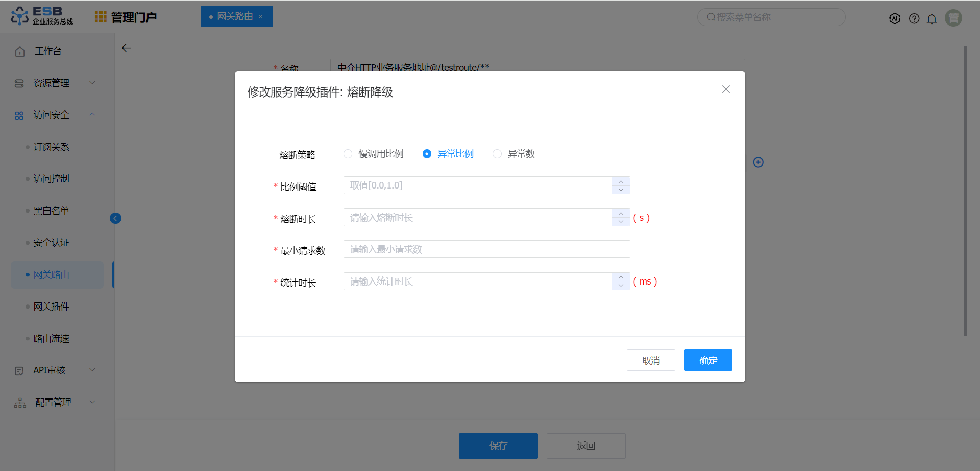980x471 pixels.
Task: Open the help question mark icon
Action: tap(914, 19)
